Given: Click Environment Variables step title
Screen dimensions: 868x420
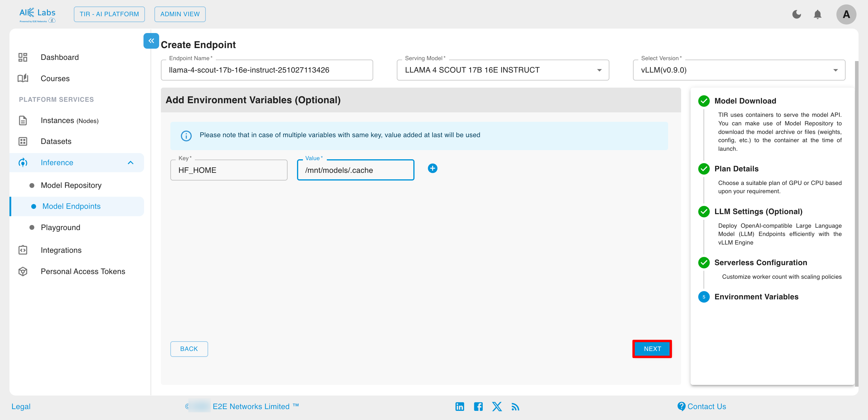Looking at the screenshot, I should pyautogui.click(x=756, y=297).
